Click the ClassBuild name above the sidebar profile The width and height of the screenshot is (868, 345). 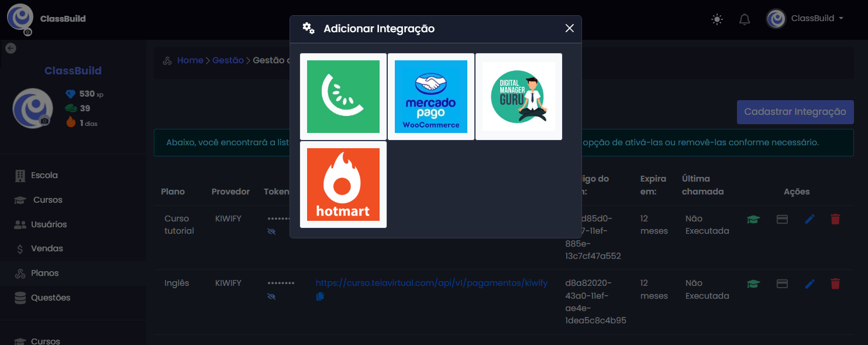[x=73, y=71]
